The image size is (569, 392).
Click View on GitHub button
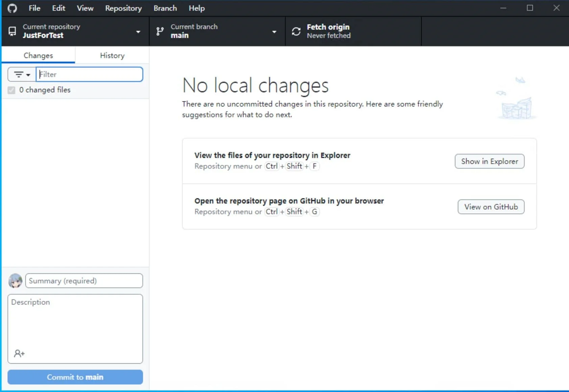pos(491,207)
